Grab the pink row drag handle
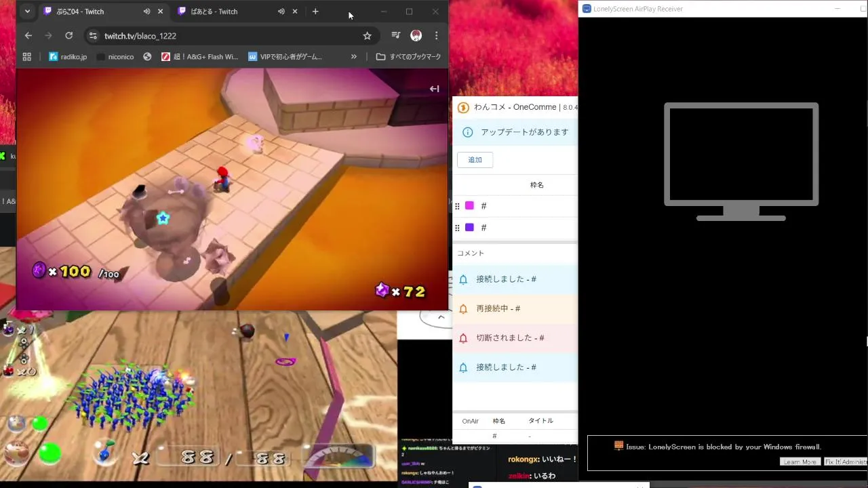This screenshot has width=868, height=488. click(x=457, y=206)
